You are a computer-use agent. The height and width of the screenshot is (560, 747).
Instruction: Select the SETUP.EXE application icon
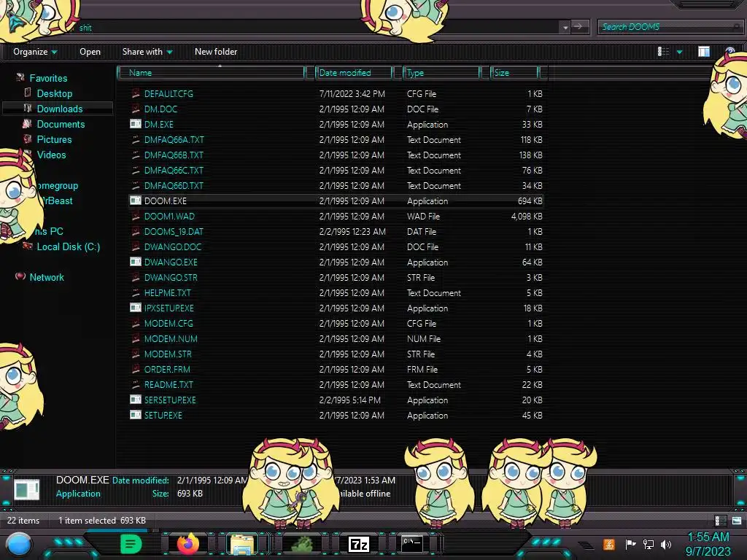[x=135, y=415]
